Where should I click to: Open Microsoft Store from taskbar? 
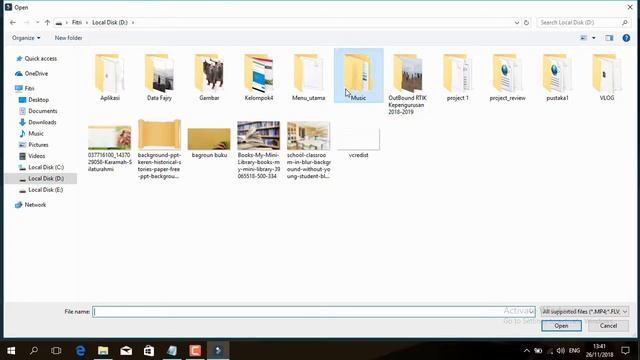pyautogui.click(x=149, y=351)
